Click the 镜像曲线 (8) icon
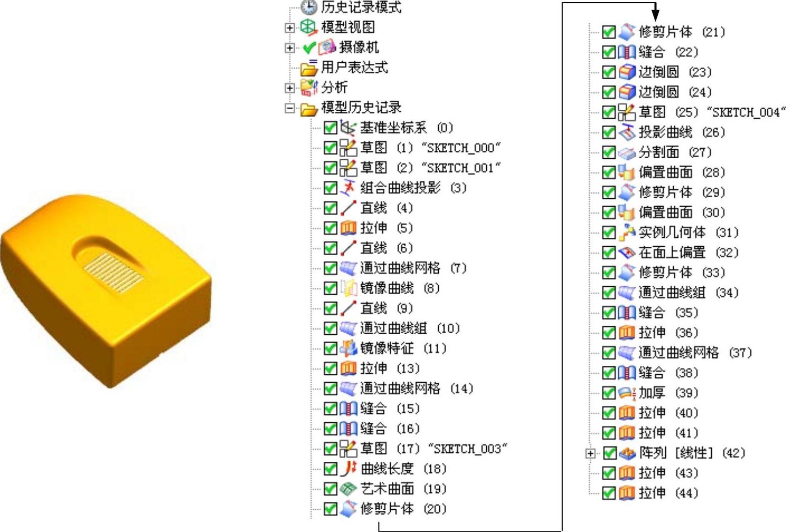Screen dimensions: 786x532 (x=348, y=288)
